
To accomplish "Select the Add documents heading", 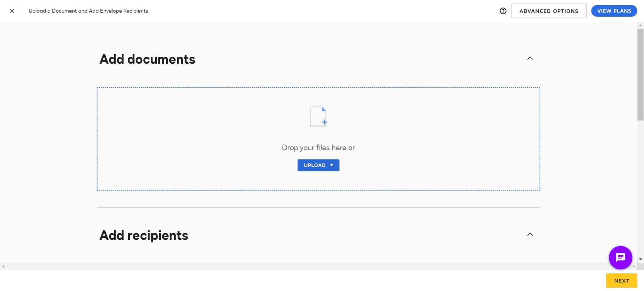I will tap(147, 59).
